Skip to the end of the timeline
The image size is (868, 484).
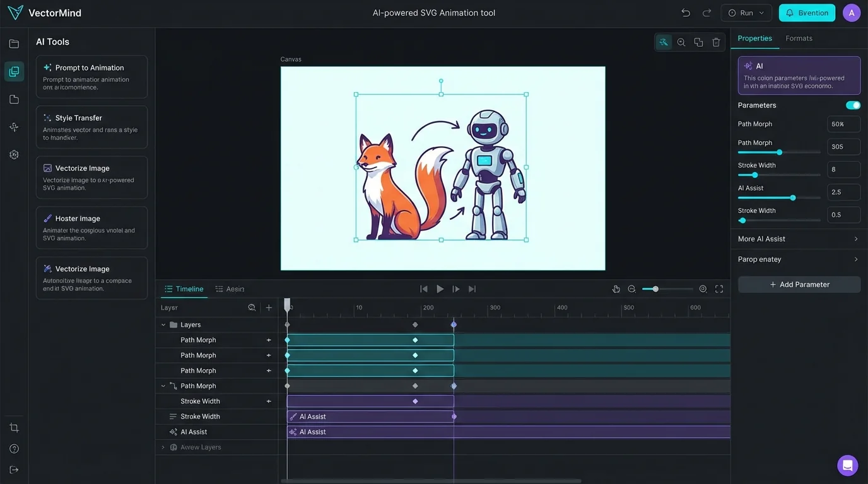(472, 289)
